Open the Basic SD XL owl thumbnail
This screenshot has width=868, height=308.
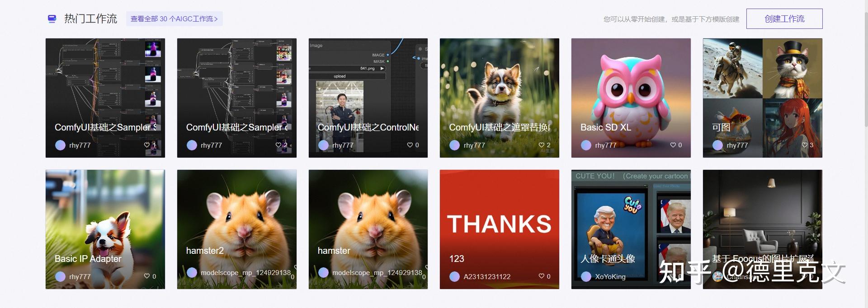631,98
